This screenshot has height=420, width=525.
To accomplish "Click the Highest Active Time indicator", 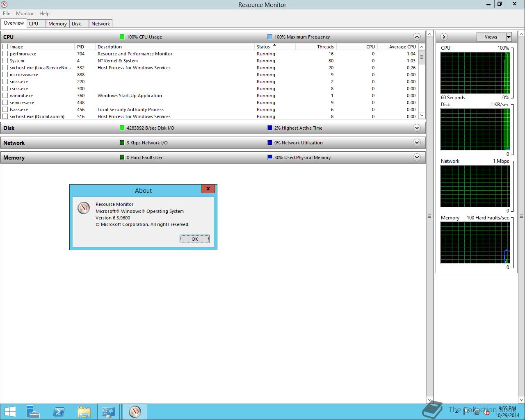I will [x=269, y=128].
